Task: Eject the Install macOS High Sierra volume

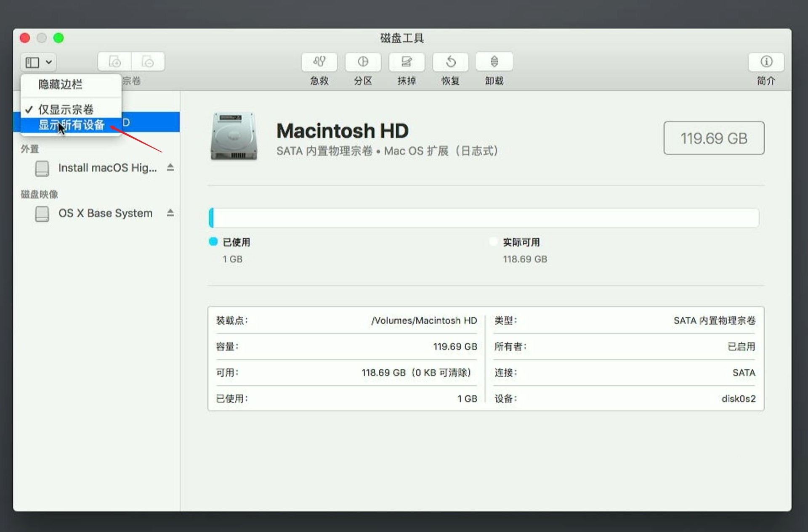Action: (170, 167)
